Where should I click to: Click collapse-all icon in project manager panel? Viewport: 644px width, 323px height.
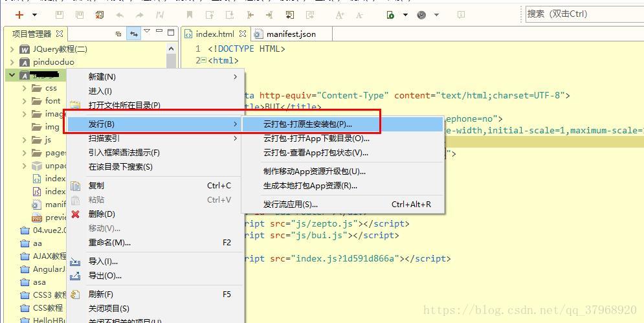(x=118, y=34)
